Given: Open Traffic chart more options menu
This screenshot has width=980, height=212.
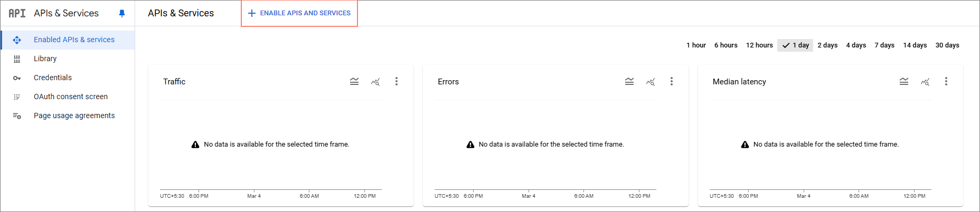Looking at the screenshot, I should click(397, 82).
